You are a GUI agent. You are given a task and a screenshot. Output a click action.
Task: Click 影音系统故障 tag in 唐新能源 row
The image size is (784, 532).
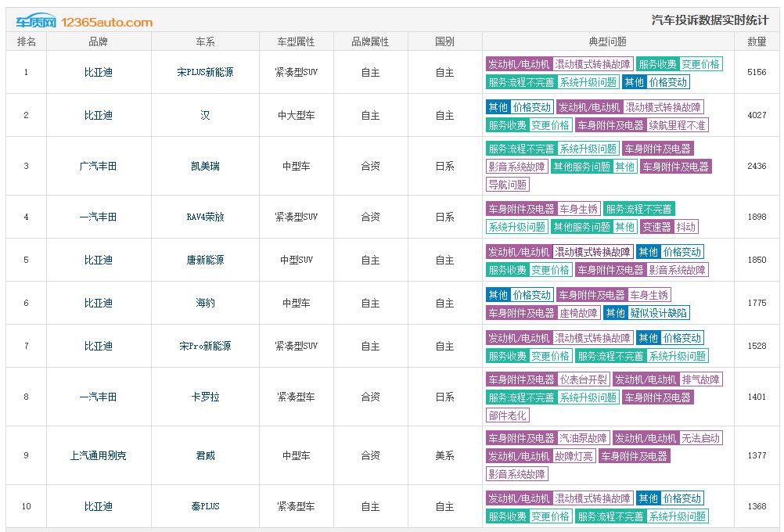pyautogui.click(x=677, y=269)
